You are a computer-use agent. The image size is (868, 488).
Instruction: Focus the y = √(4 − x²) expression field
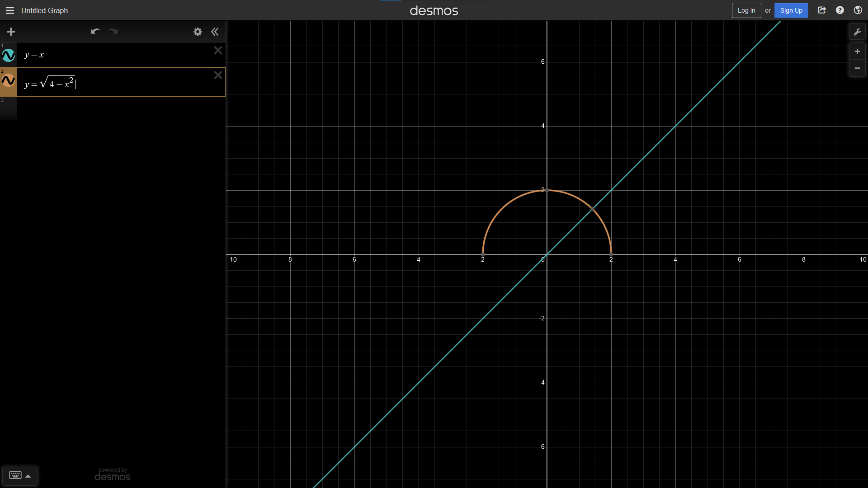[x=121, y=82]
